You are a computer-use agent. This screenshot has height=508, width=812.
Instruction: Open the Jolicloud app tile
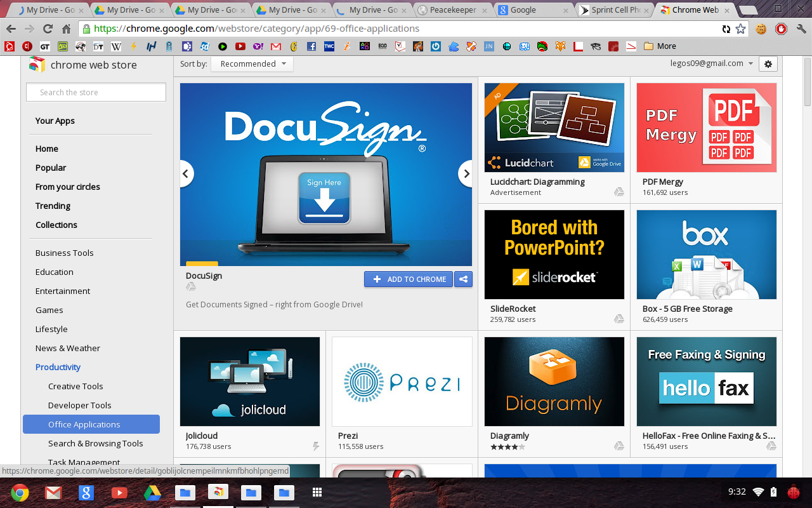click(x=250, y=394)
